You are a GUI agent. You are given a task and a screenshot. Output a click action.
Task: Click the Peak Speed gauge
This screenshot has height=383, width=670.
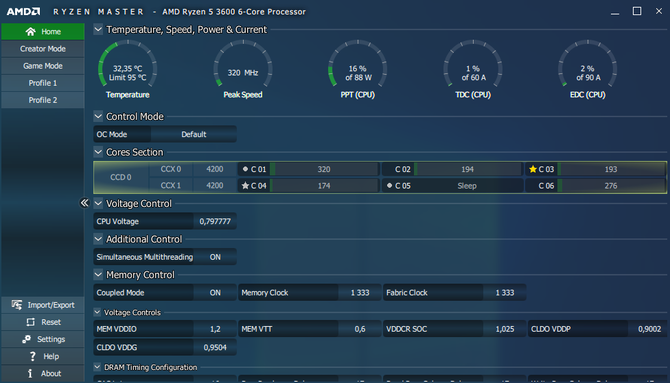243,64
